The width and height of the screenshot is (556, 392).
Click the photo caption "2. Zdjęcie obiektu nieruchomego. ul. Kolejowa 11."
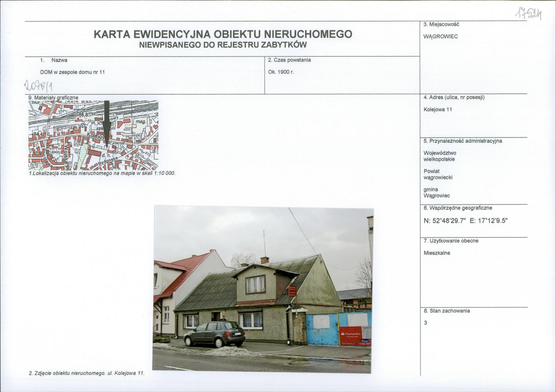[x=87, y=373]
